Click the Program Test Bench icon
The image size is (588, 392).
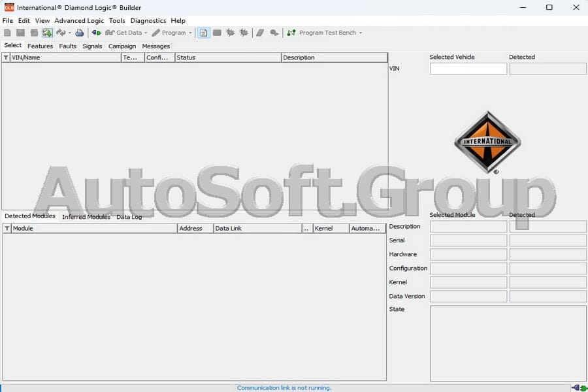click(290, 33)
